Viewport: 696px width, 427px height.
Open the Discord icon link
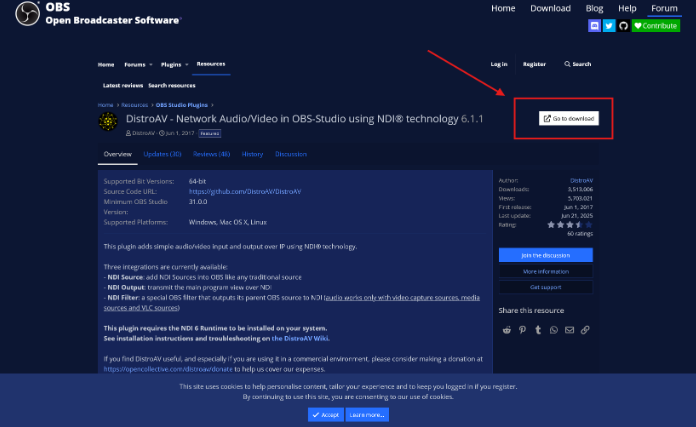tap(594, 26)
